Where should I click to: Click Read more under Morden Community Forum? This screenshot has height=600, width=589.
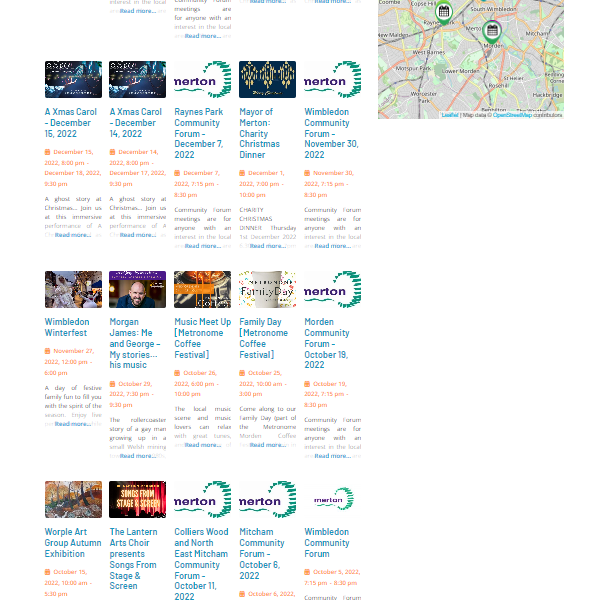[333, 456]
